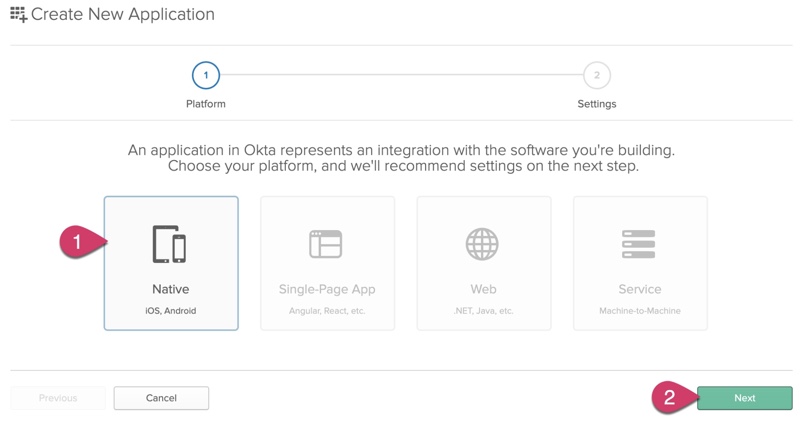This screenshot has height=423, width=800.
Task: Pick the Service server stack icon
Action: click(x=639, y=244)
